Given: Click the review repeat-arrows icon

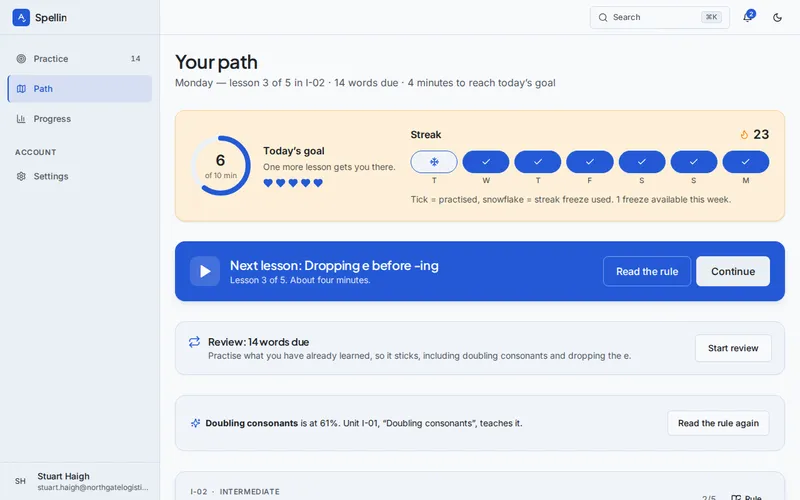Looking at the screenshot, I should [x=194, y=342].
